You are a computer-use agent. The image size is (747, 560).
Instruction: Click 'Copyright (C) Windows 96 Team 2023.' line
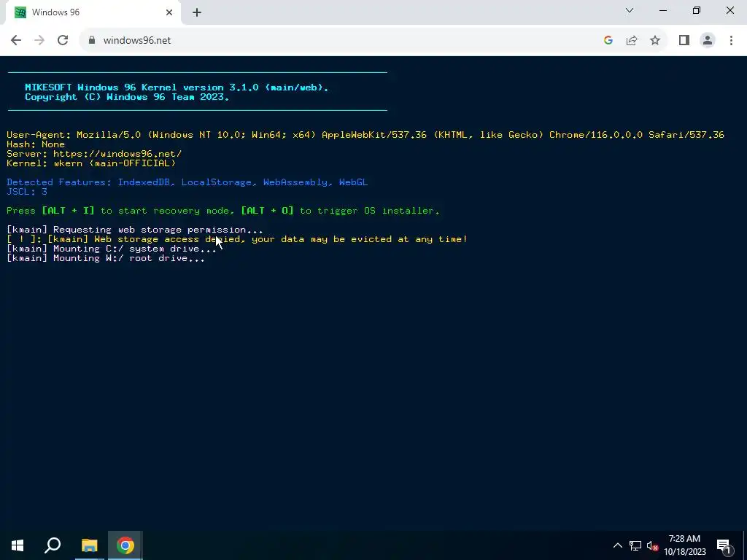tap(127, 97)
